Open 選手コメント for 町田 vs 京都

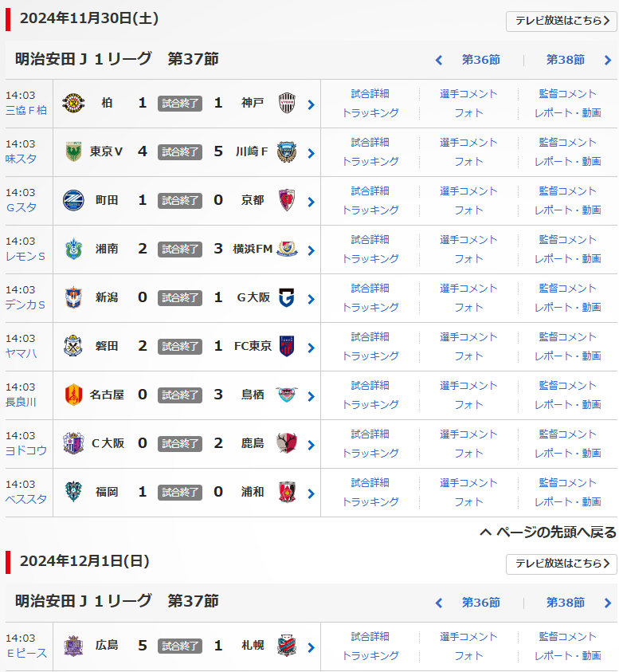pyautogui.click(x=469, y=191)
